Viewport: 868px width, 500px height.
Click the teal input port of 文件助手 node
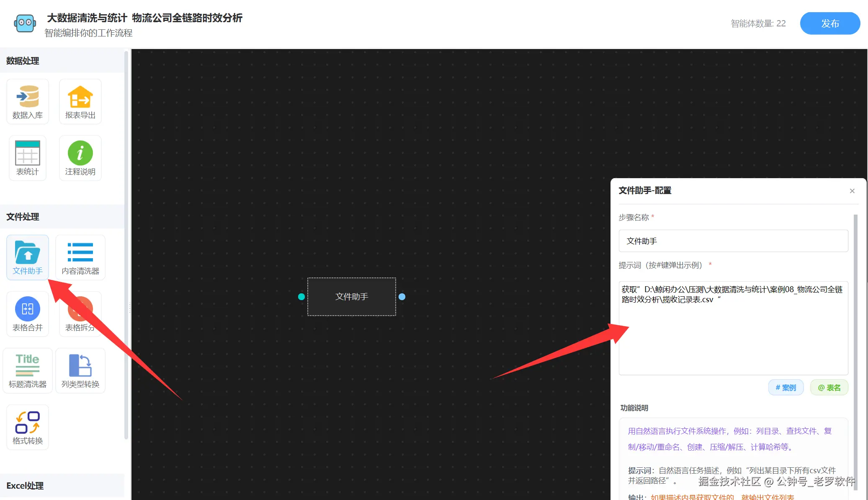pos(301,297)
